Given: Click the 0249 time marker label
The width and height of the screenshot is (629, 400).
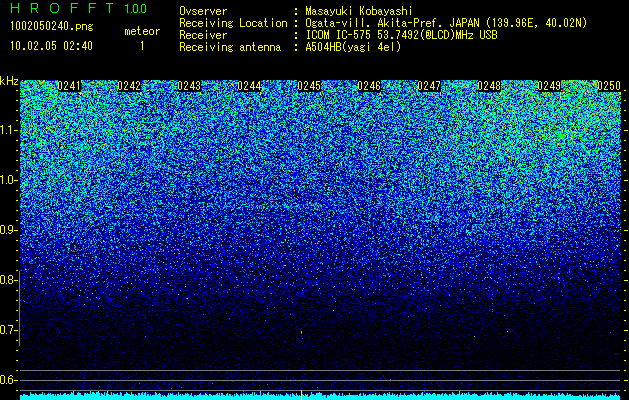Looking at the screenshot, I should pyautogui.click(x=549, y=86).
